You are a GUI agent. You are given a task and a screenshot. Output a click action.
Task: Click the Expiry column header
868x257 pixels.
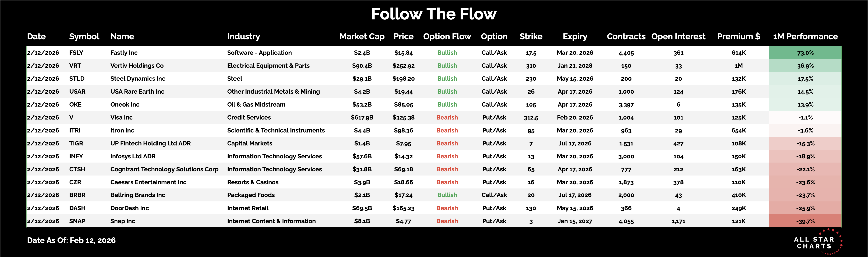[575, 36]
